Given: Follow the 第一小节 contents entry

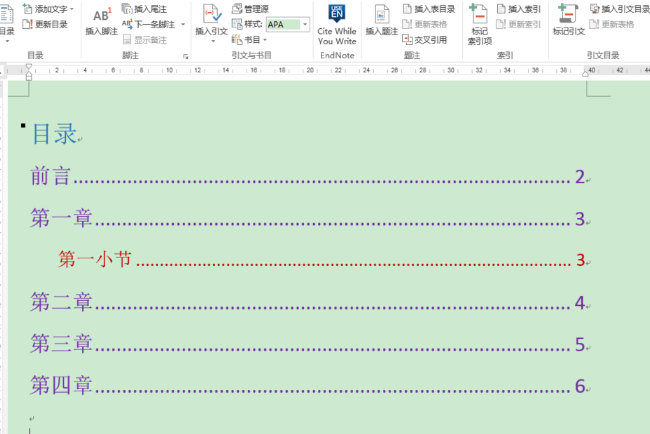Looking at the screenshot, I should coord(324,260).
